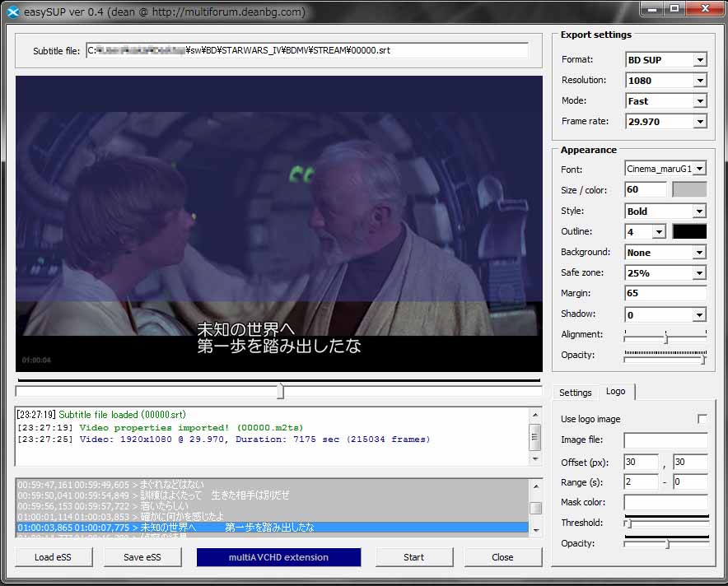The width and height of the screenshot is (728, 586).
Task: Select subtitle row starting 00:59:56,153
Action: pyautogui.click(x=273, y=506)
